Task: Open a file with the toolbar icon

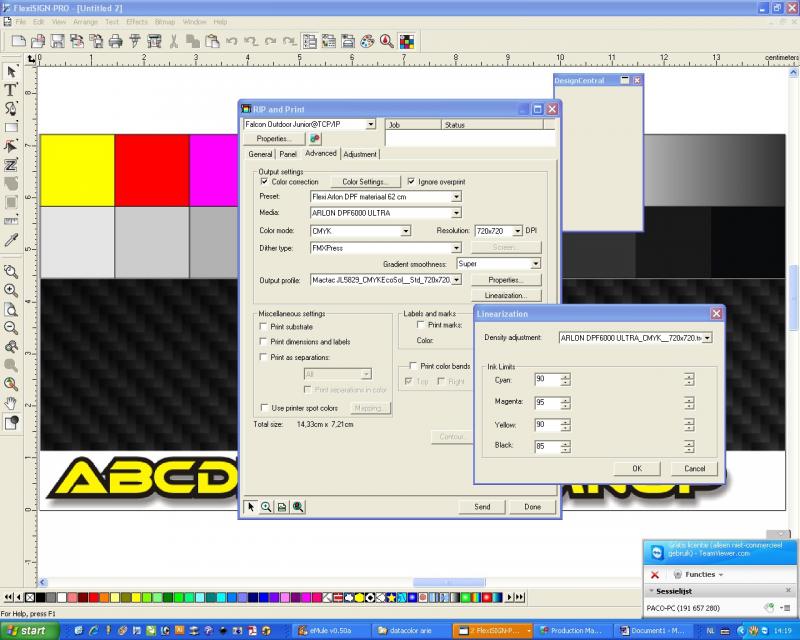Action: [x=38, y=41]
